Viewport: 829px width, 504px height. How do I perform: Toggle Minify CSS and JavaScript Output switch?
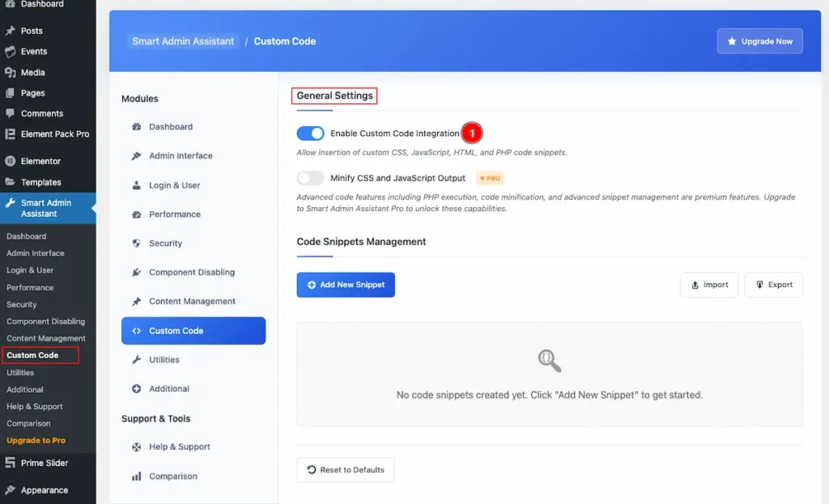point(310,178)
